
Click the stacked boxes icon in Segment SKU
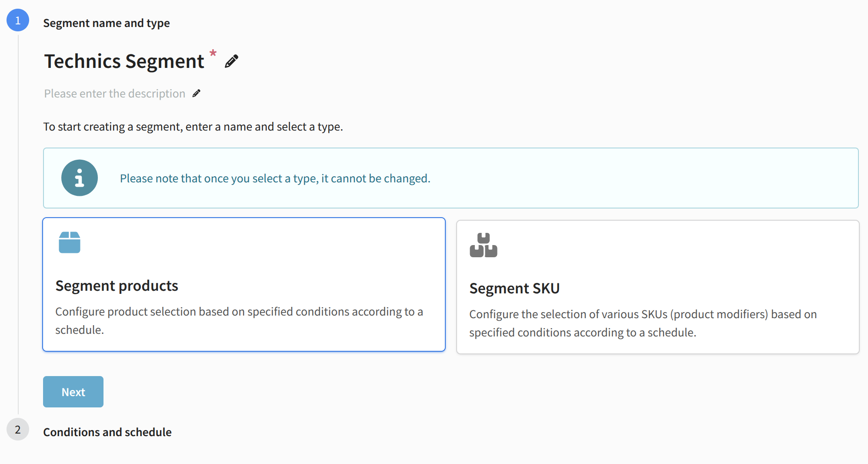pyautogui.click(x=483, y=245)
